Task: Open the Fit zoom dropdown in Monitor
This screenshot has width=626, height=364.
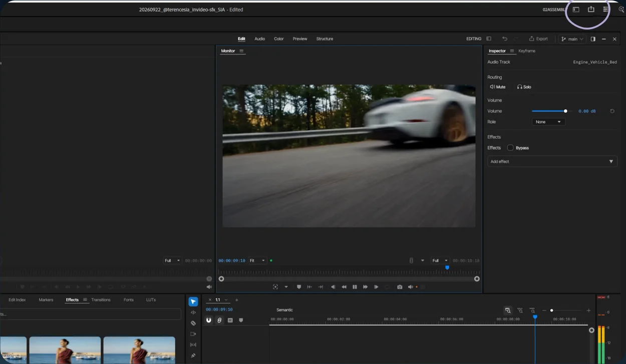Action: (257, 260)
